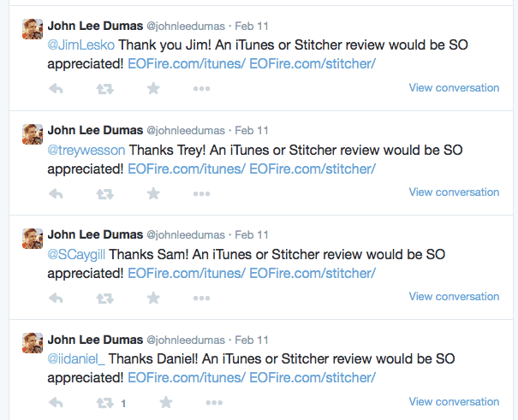518x420 pixels.
Task: Click John Lee Dumas avatar on first tweet
Action: 33,29
